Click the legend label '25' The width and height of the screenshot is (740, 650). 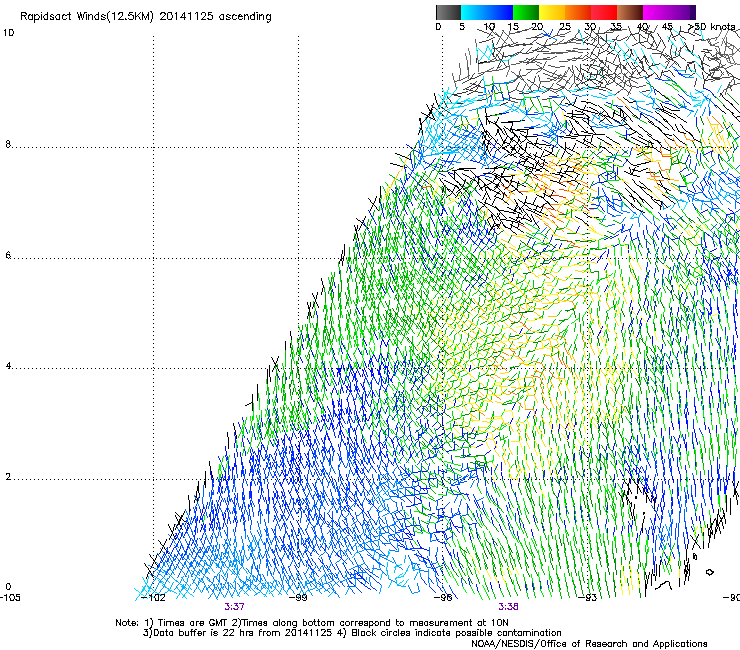[x=565, y=27]
